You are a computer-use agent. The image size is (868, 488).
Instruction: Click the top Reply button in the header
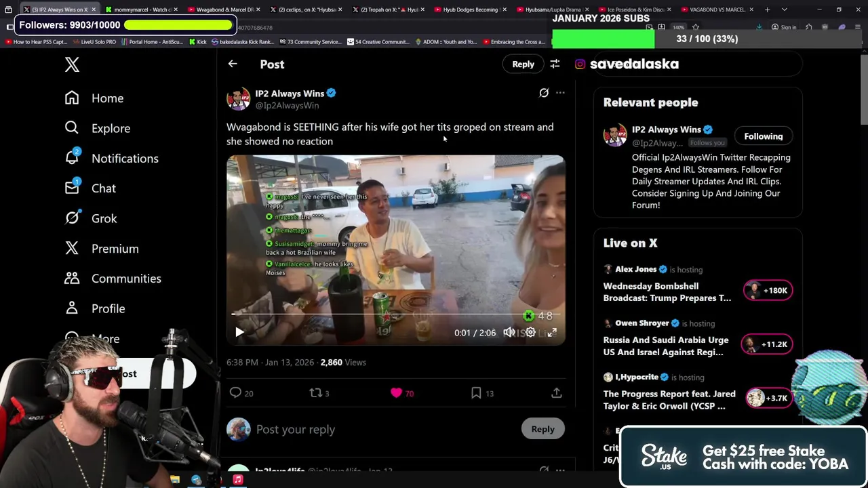(523, 64)
